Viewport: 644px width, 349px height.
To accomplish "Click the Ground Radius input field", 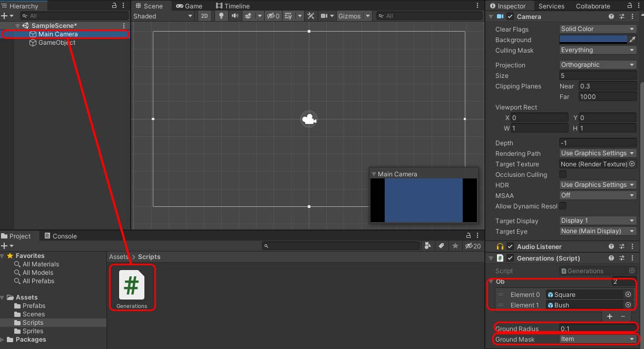I will tap(598, 328).
